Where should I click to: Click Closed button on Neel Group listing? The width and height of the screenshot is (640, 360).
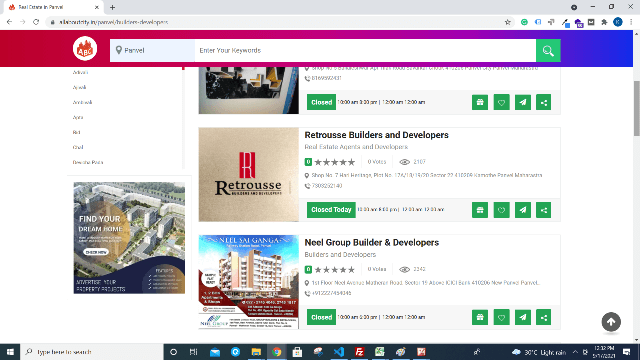coord(321,317)
